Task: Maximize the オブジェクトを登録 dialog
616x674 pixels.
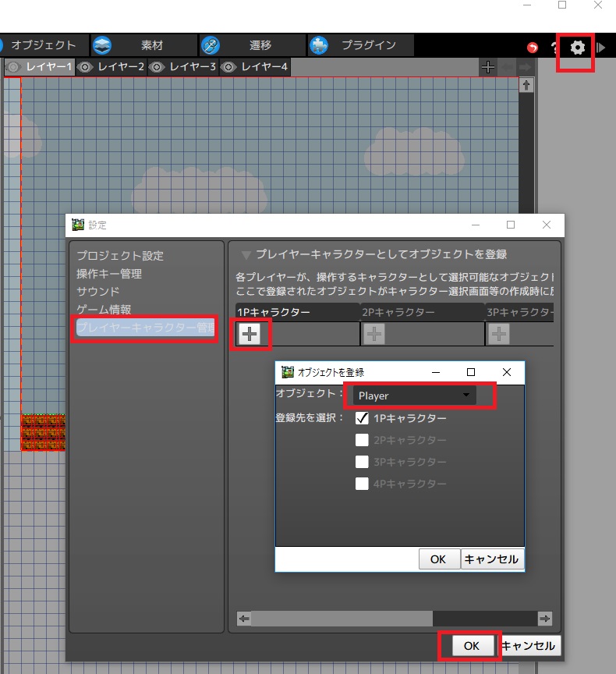Action: pos(471,372)
